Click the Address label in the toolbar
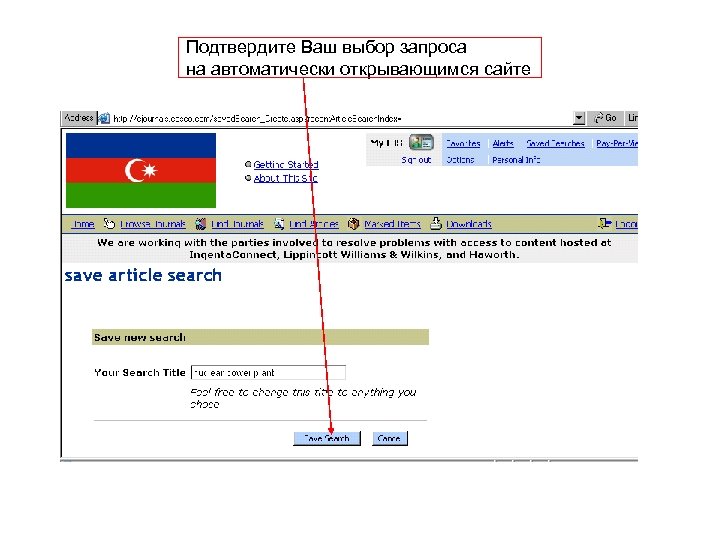 (x=79, y=118)
